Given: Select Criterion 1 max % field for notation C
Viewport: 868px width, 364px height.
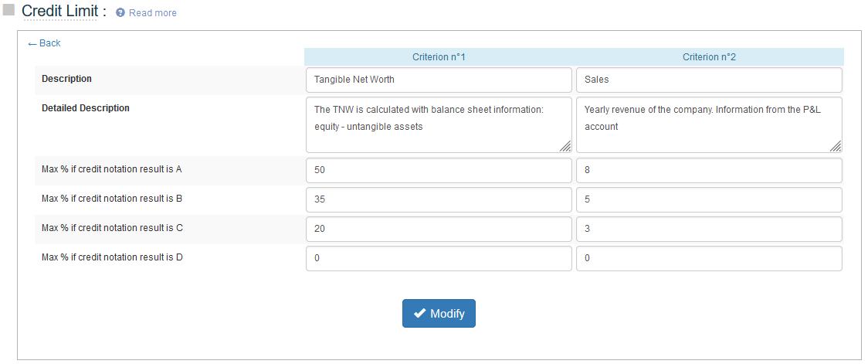Looking at the screenshot, I should (439, 229).
